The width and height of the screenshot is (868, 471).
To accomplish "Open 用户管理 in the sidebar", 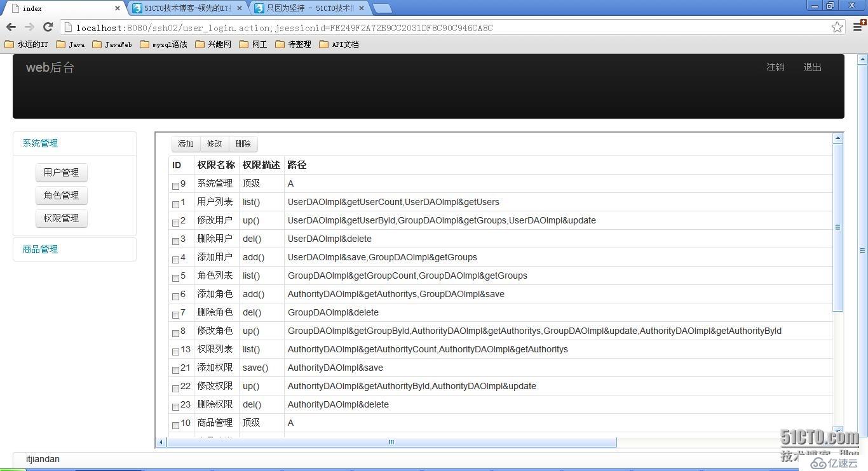I will pos(61,173).
